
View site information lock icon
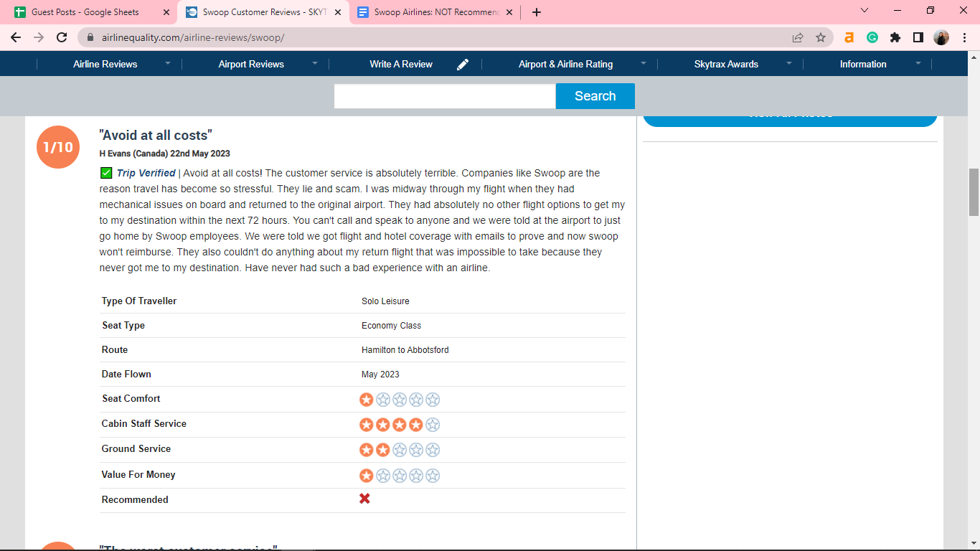90,37
